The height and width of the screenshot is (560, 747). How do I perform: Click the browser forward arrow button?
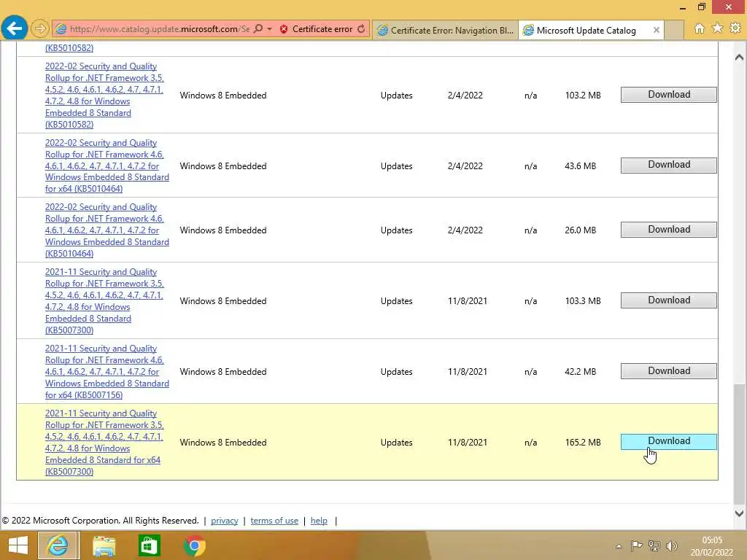[x=40, y=29]
